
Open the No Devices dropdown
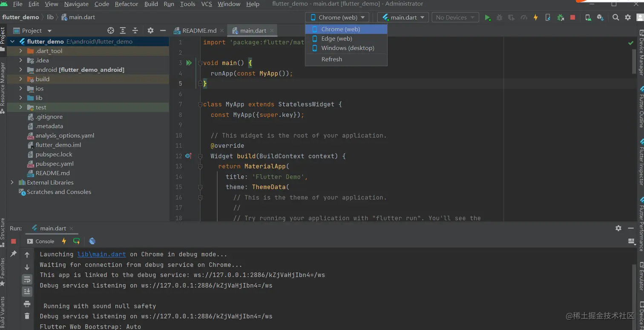pyautogui.click(x=455, y=17)
